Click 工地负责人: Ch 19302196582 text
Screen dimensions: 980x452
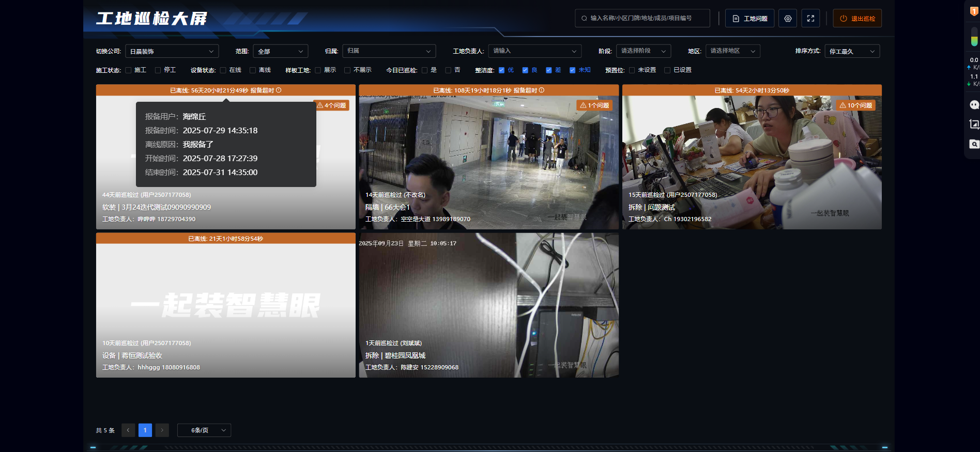pos(670,219)
